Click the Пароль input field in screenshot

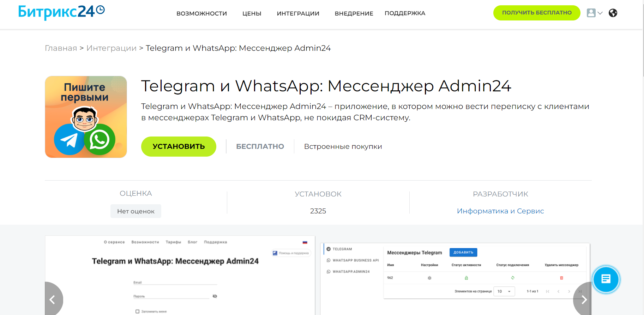171,296
